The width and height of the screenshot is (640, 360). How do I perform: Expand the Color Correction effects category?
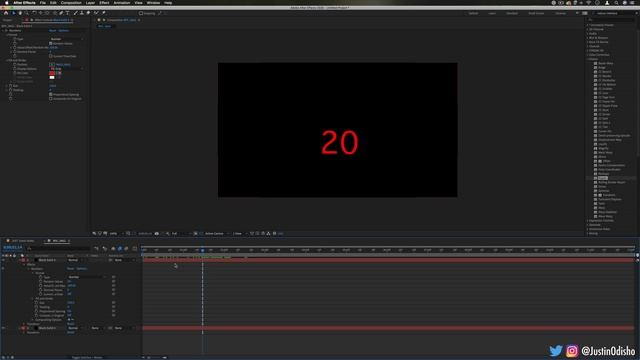[x=588, y=55]
